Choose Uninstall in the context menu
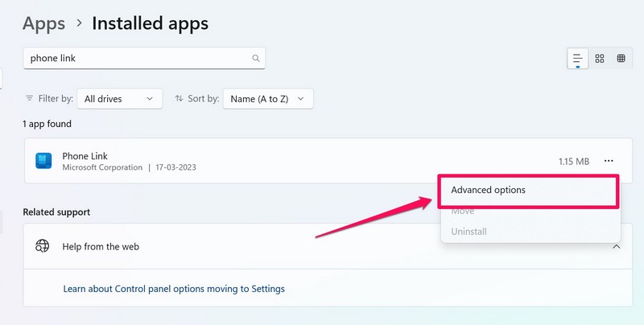Viewport: 644px width, 325px height. [x=469, y=232]
